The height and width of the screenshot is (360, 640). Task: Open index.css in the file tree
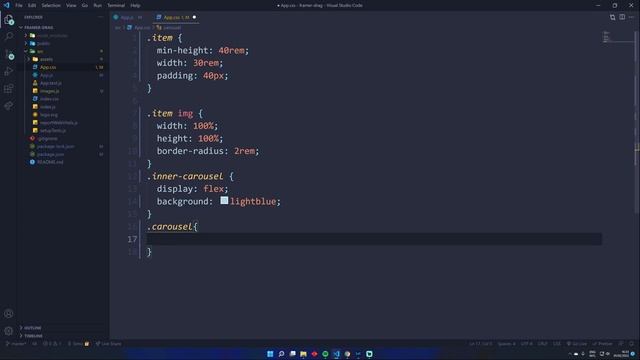[49, 99]
